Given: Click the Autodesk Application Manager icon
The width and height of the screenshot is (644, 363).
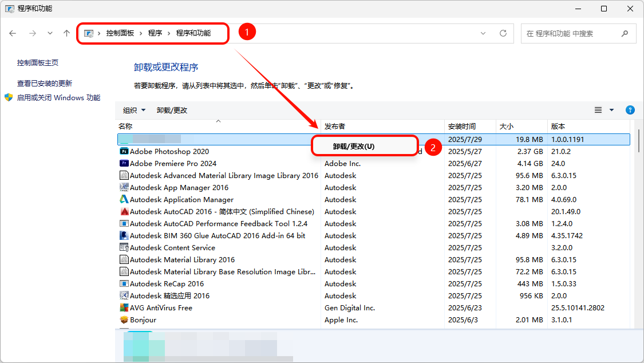Looking at the screenshot, I should 124,200.
